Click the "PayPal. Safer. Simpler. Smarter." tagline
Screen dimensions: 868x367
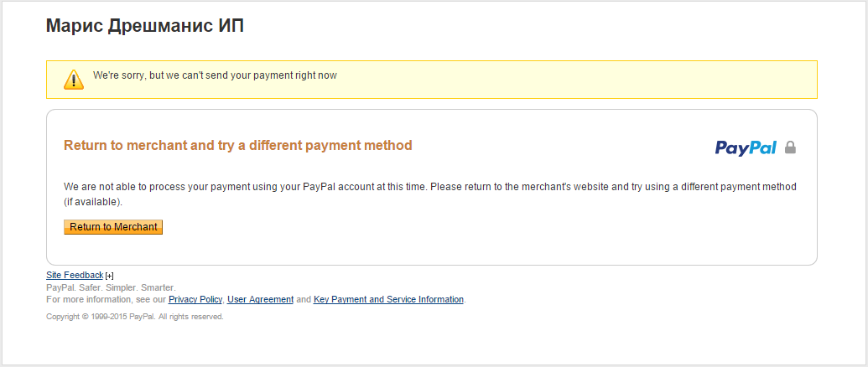click(111, 288)
